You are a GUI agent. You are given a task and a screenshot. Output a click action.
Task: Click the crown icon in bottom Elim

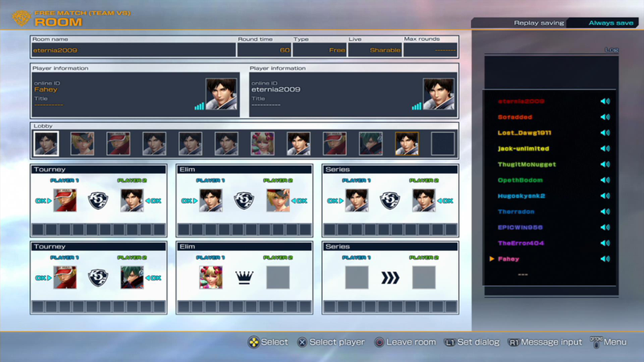244,278
